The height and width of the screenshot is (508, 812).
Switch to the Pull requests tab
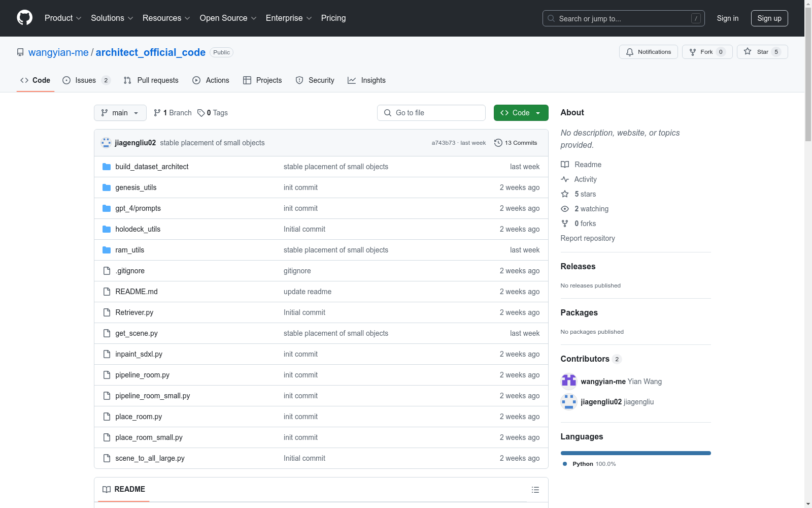151,80
